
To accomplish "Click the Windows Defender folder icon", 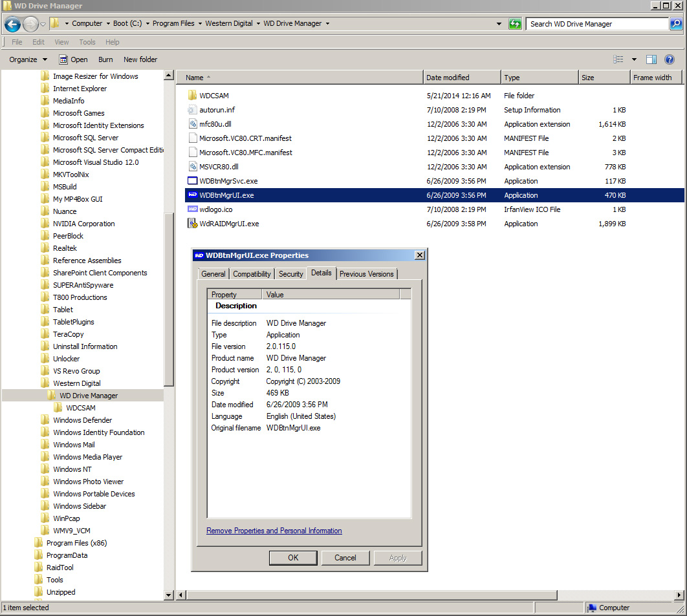I will (x=45, y=420).
